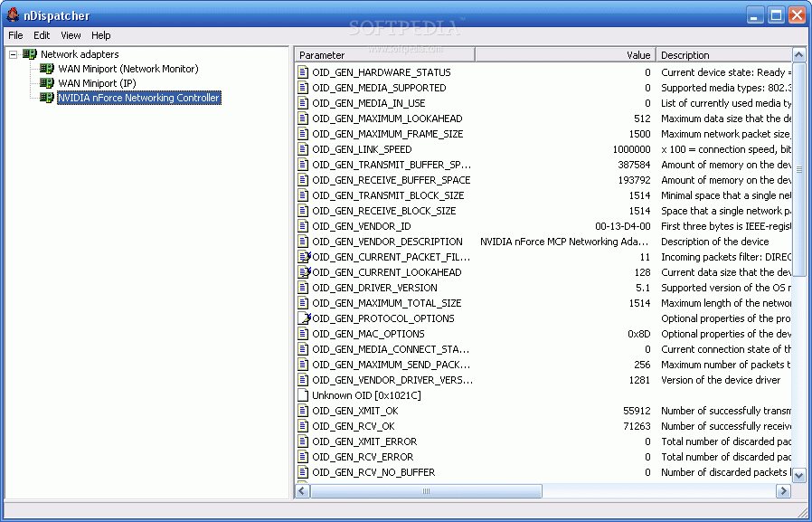Click the blank editable icon of OID_GEN_PROTOCOL_OPTIONS
812x522 pixels.
pyautogui.click(x=304, y=318)
